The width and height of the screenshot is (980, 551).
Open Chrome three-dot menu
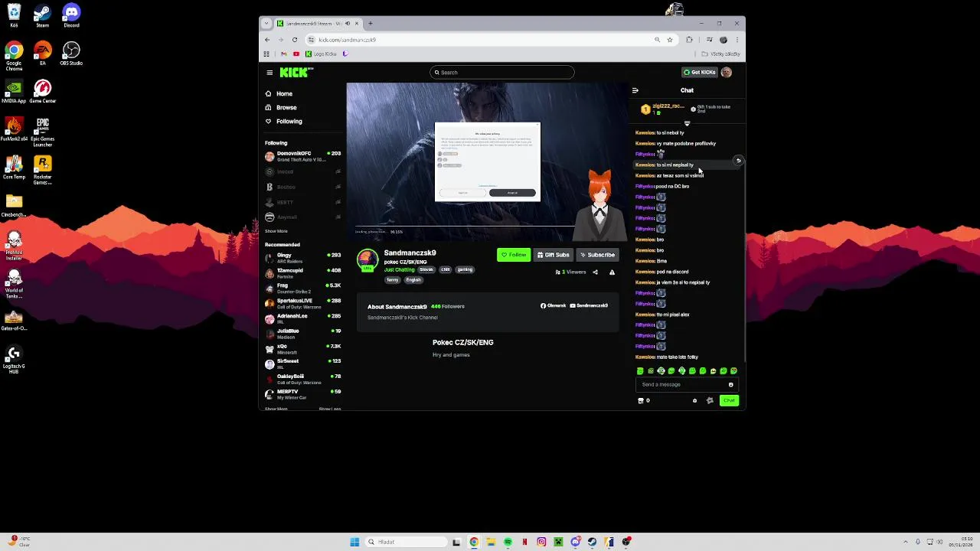[737, 40]
